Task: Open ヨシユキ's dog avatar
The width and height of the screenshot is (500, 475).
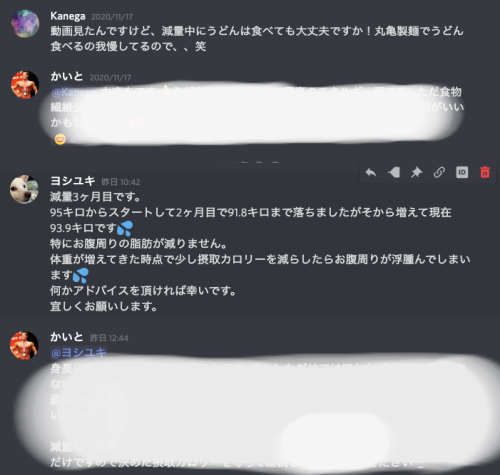Action: 24,189
